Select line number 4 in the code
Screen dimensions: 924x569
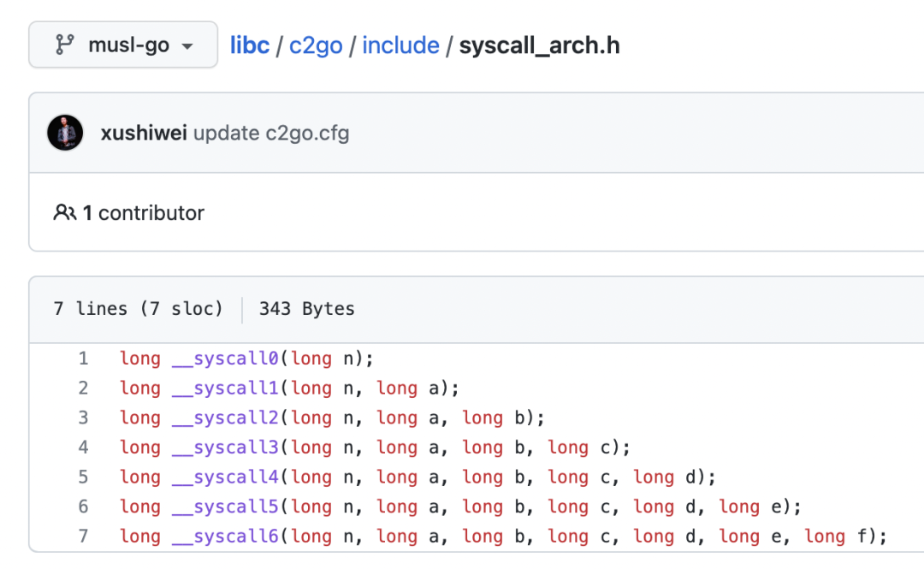pyautogui.click(x=84, y=447)
